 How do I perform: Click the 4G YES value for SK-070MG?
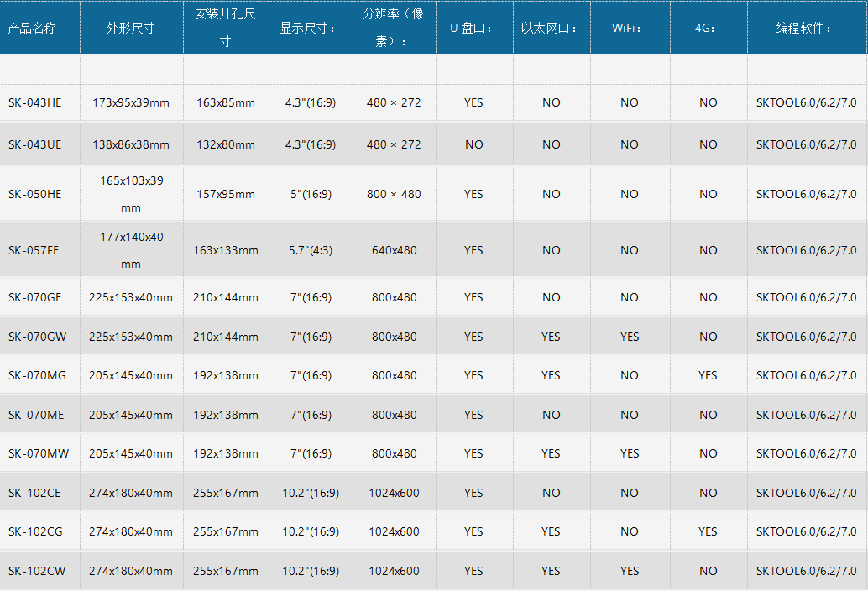click(708, 375)
